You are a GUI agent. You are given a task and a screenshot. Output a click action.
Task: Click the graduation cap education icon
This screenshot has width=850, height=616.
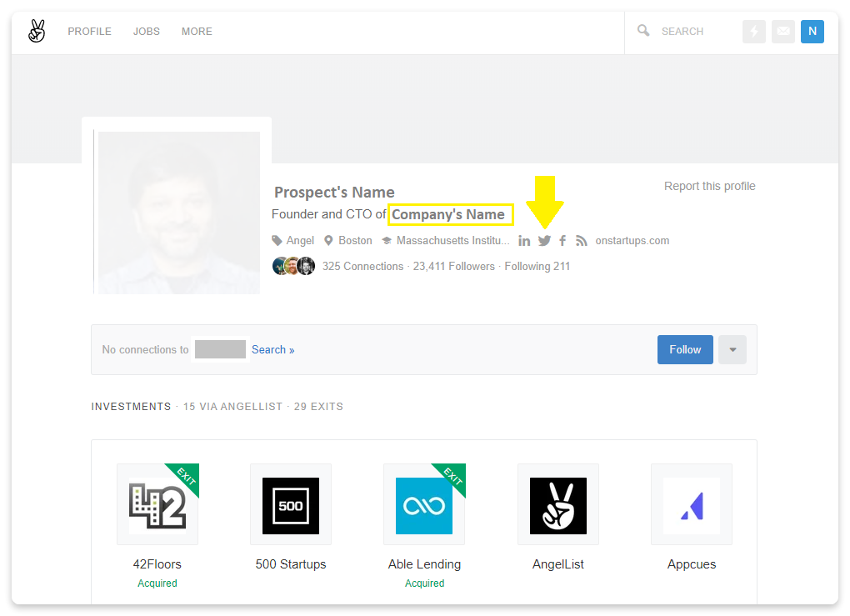[x=387, y=240]
